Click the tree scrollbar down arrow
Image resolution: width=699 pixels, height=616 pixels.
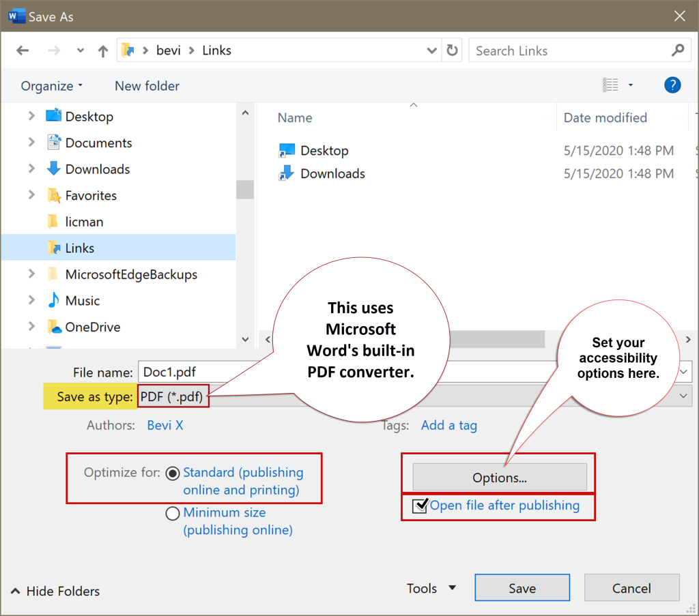tap(245, 340)
